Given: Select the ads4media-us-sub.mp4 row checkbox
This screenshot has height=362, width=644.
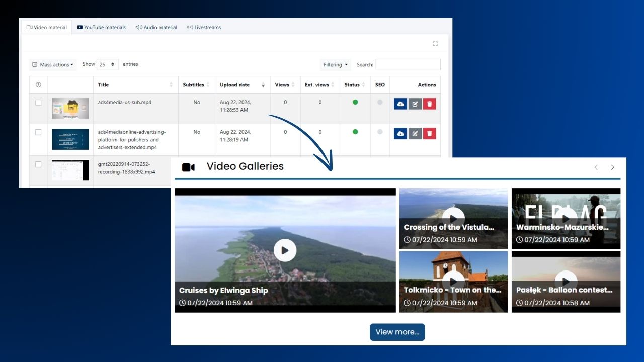Looking at the screenshot, I should coord(38,103).
